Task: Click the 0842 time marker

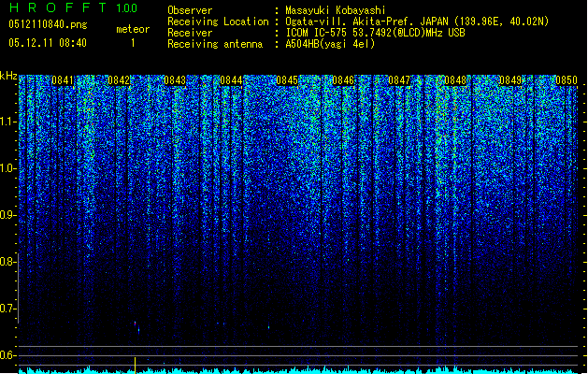Action: coord(119,80)
